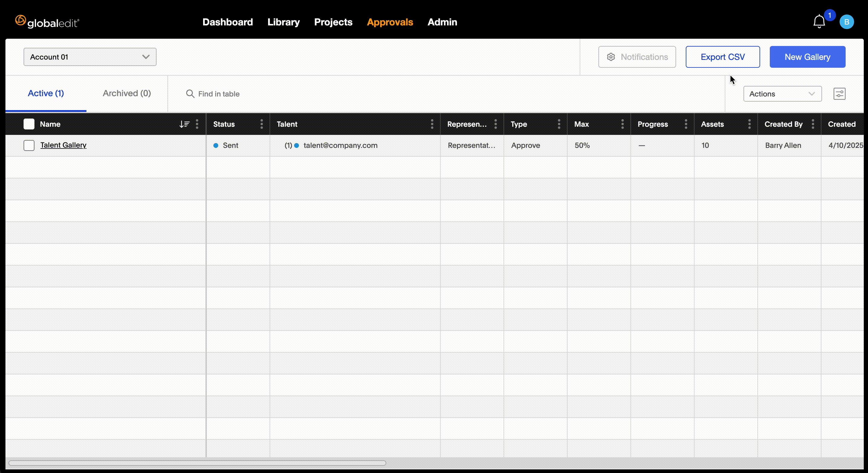Open Max column options menu
This screenshot has width=868, height=473.
[622, 124]
